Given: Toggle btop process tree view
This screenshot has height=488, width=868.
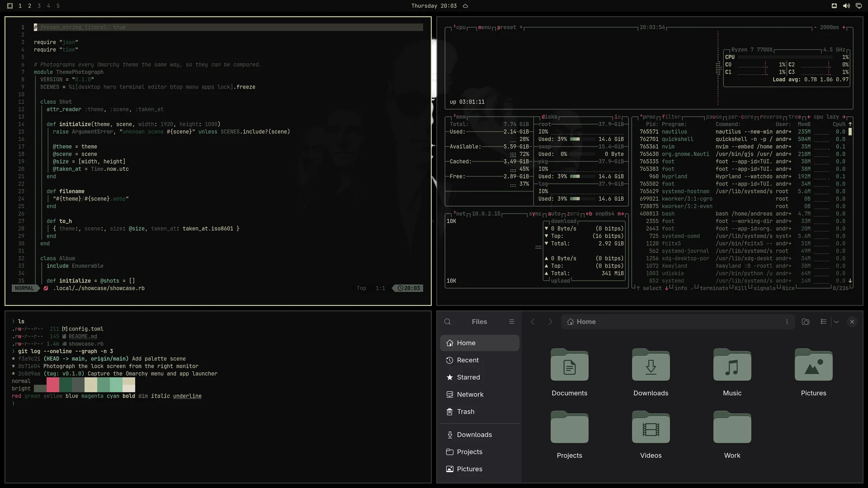Looking at the screenshot, I should pyautogui.click(x=795, y=117).
